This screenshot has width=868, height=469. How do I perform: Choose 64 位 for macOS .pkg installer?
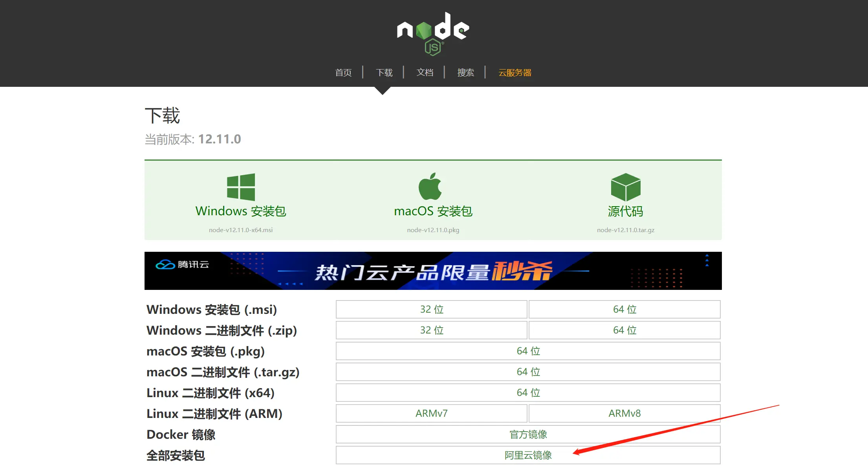point(528,351)
